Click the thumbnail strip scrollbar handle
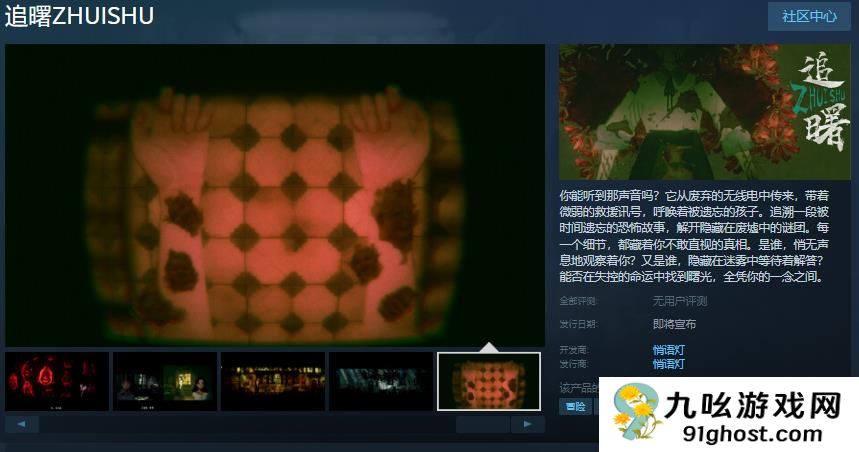 pyautogui.click(x=483, y=424)
